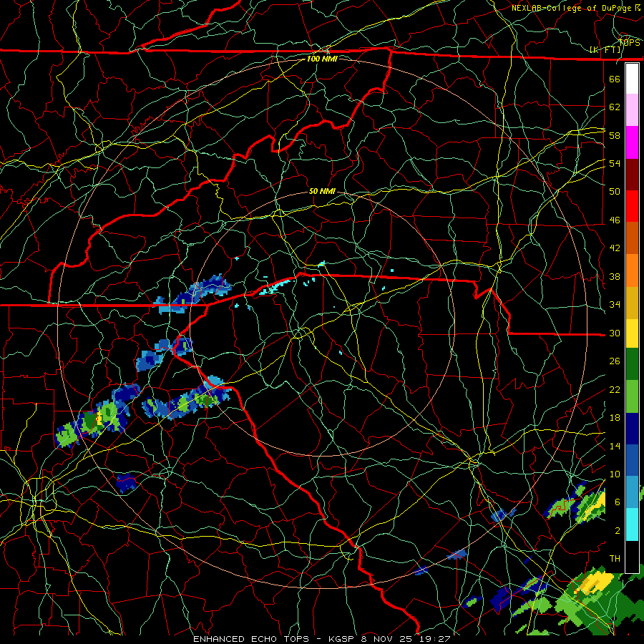644x644 pixels.
Task: Click the white swatch on the tops scale
Action: 632,79
